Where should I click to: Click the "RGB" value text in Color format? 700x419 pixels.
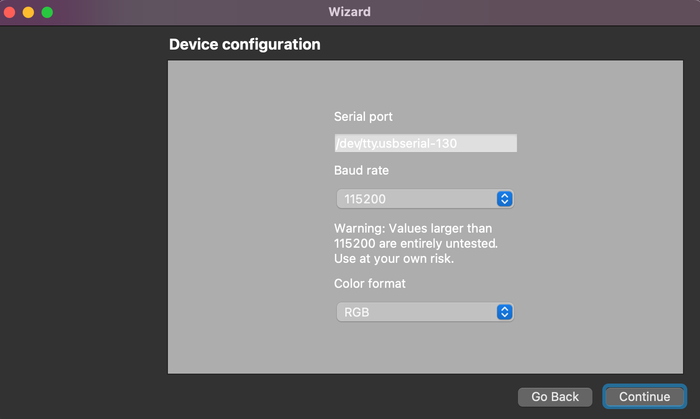[356, 312]
